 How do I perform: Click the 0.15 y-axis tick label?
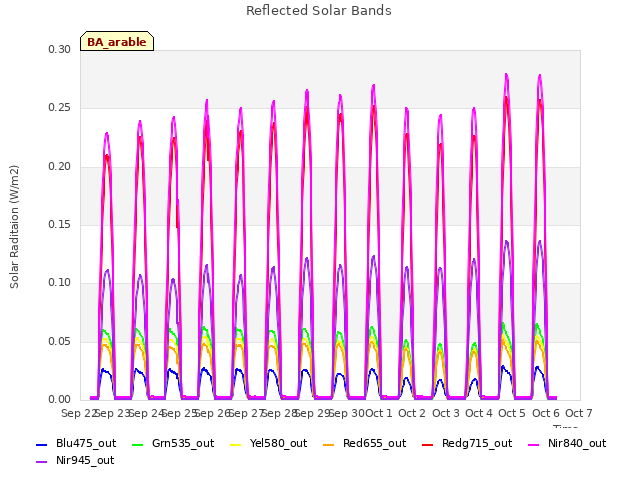click(60, 224)
